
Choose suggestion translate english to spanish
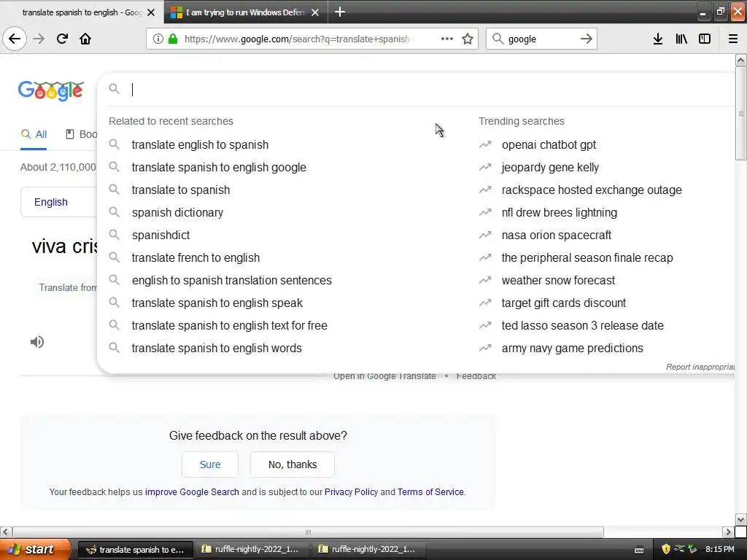pos(200,145)
